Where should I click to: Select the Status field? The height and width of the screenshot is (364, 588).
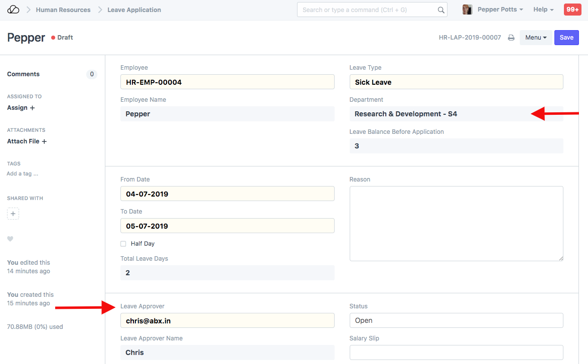(x=456, y=320)
